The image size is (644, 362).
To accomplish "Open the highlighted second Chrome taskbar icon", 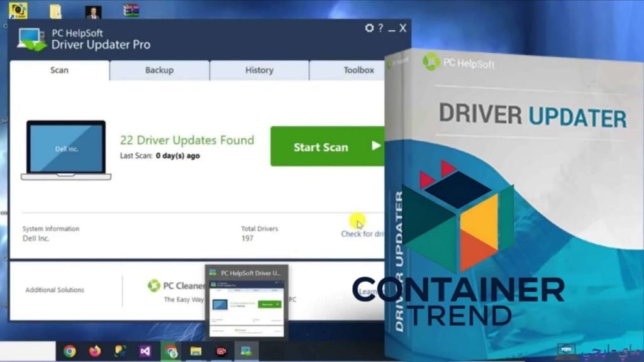I will point(171,351).
